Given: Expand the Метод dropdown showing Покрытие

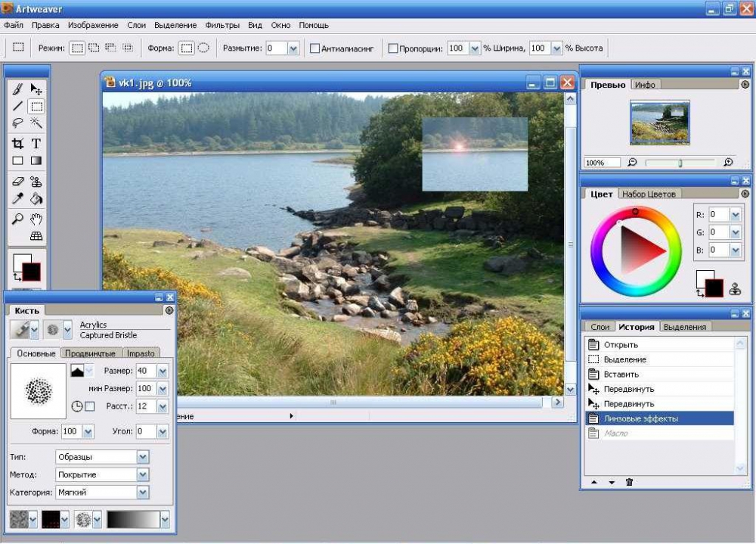Looking at the screenshot, I should (x=142, y=474).
